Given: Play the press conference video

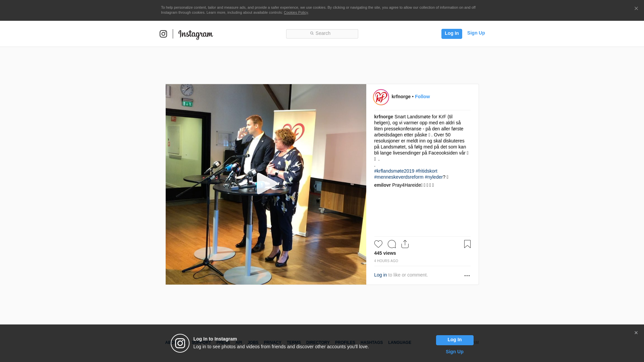Looking at the screenshot, I should point(266,184).
